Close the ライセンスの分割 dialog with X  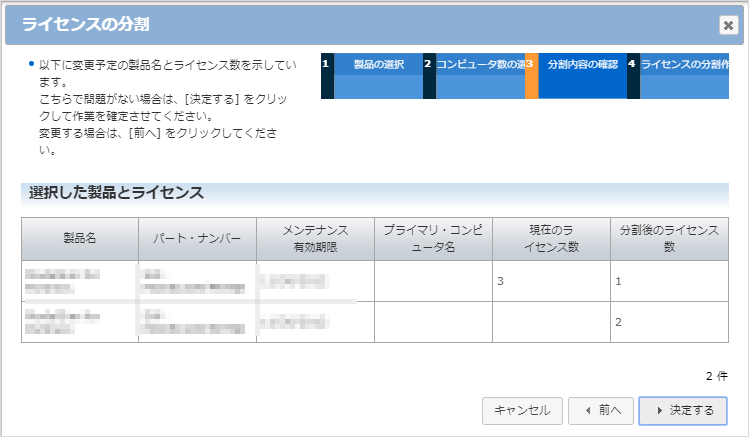pos(727,26)
